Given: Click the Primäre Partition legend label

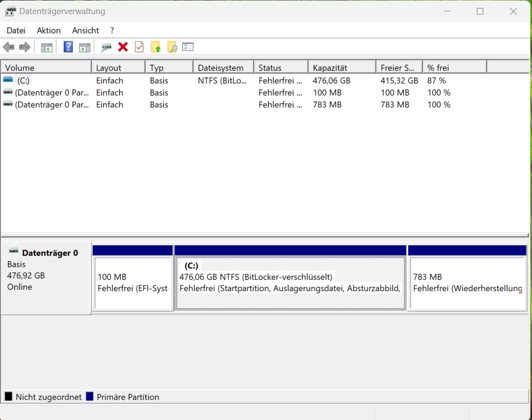Looking at the screenshot, I should click(x=128, y=397).
